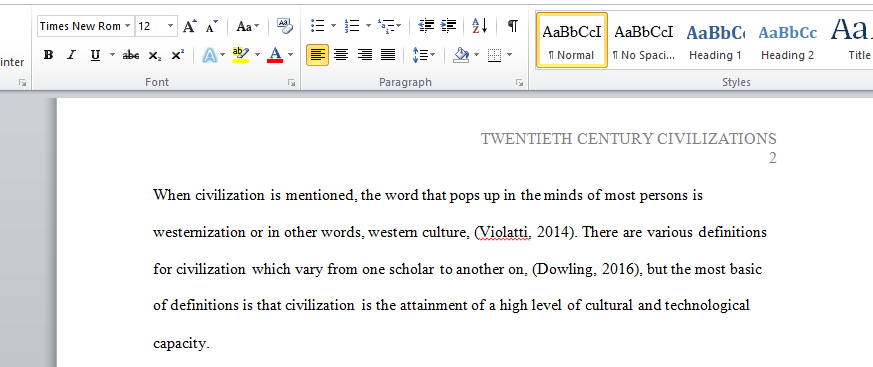Expand line spacing dropdown arrow

433,55
